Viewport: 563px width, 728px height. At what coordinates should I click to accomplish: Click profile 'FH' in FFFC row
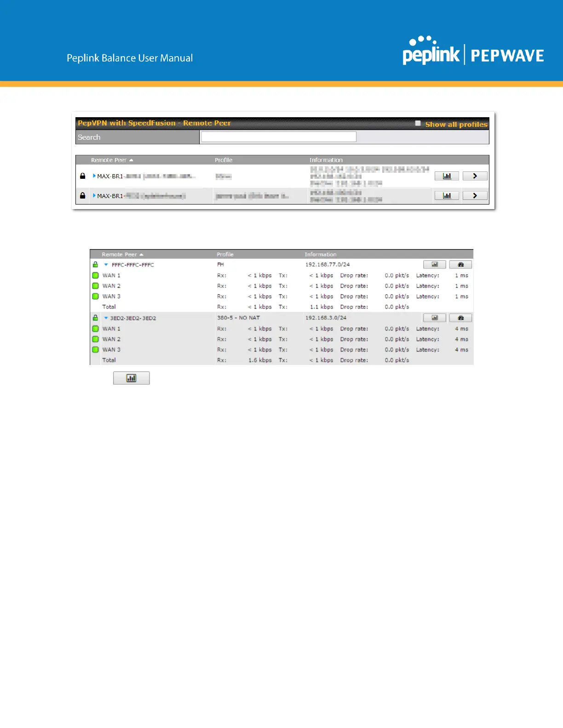[220, 265]
